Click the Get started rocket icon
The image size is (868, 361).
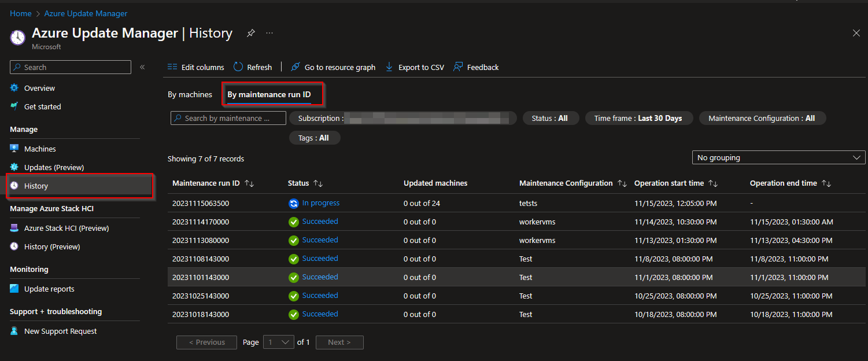click(x=14, y=106)
